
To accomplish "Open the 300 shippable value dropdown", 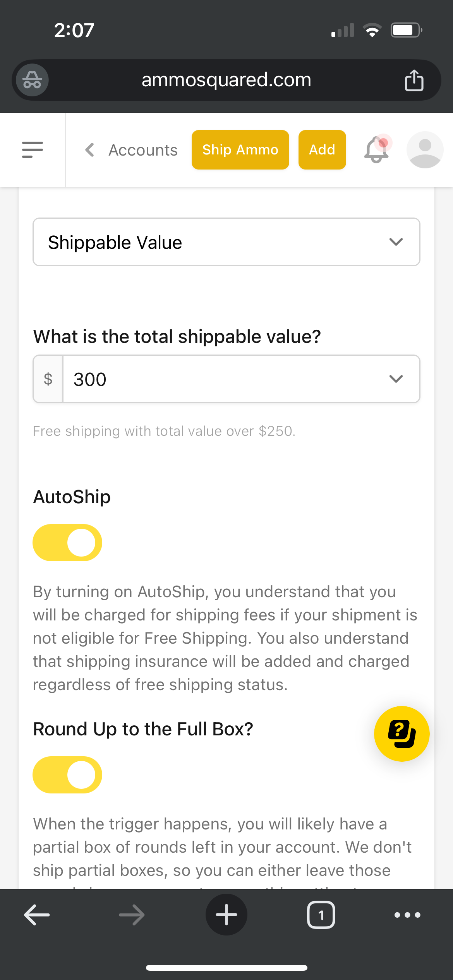I will click(226, 379).
